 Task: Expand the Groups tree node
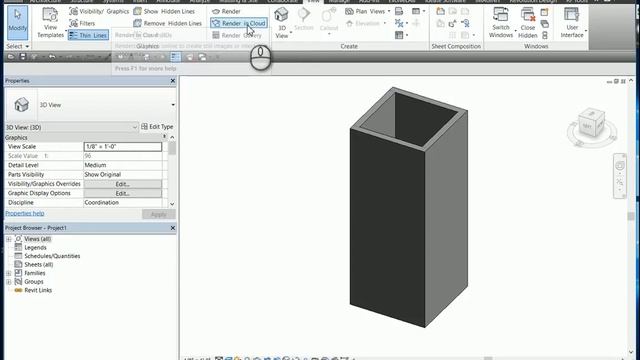[9, 282]
